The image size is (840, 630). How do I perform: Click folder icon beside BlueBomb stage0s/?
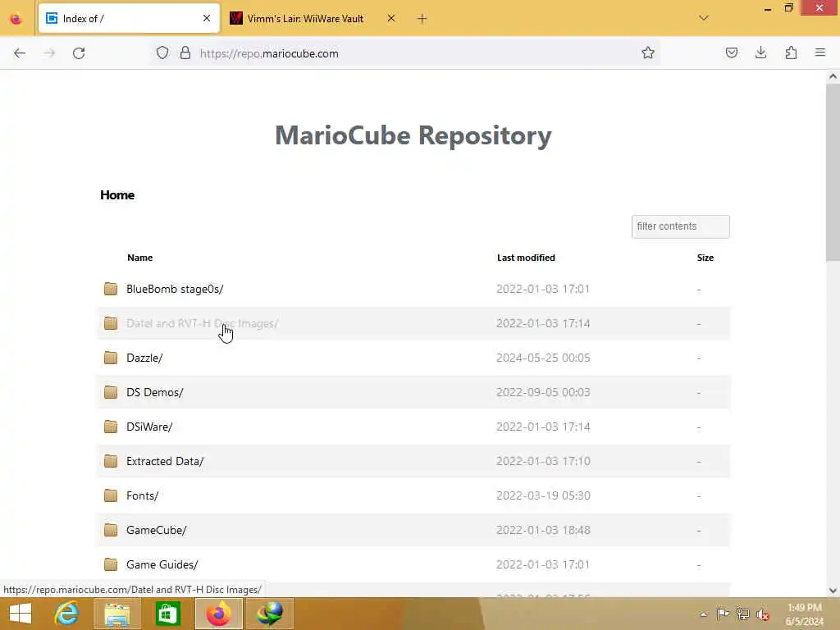point(111,290)
